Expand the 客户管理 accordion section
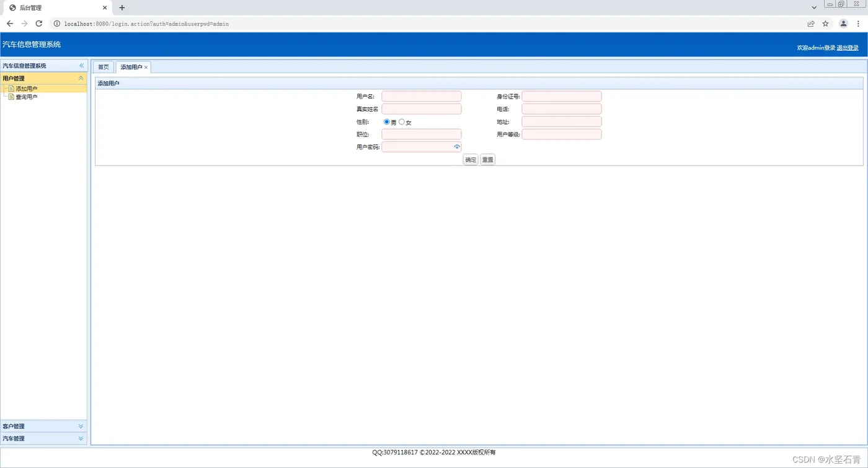The image size is (868, 468). coord(81,426)
